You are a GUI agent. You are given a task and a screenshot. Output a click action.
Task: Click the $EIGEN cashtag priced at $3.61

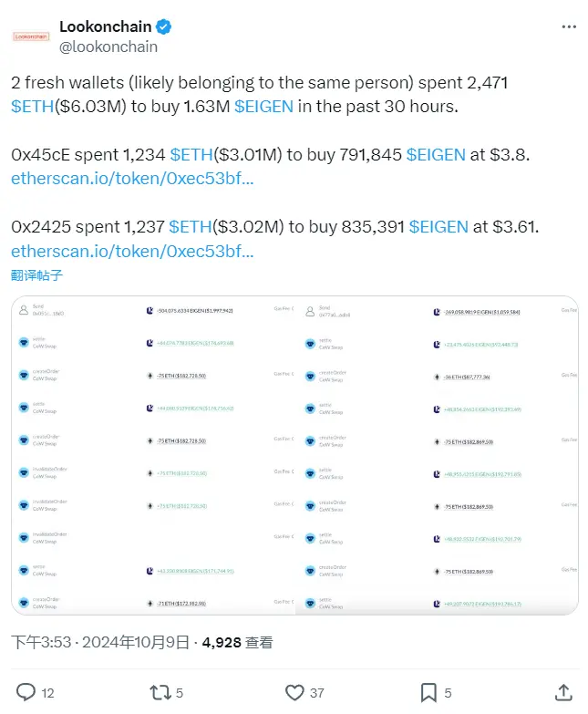438,227
